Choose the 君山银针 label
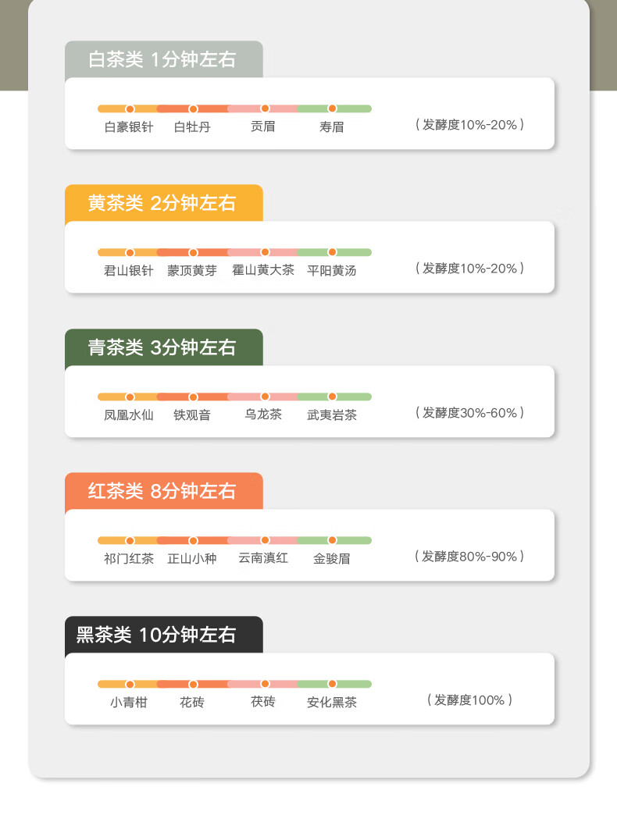Image resolution: width=617 pixels, height=840 pixels. point(129,271)
